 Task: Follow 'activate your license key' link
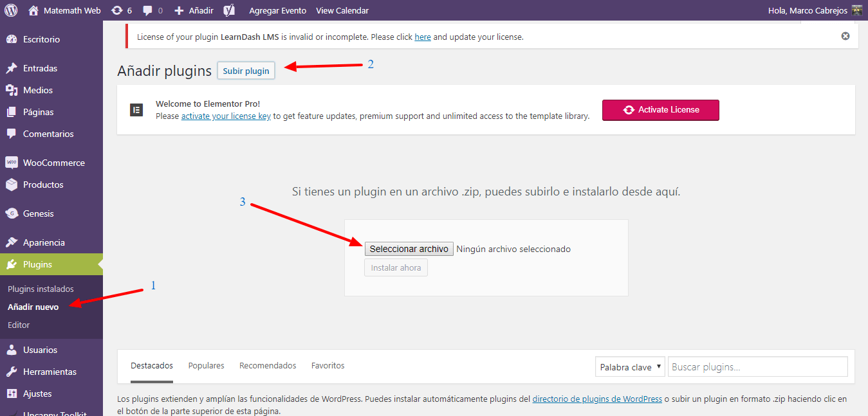click(226, 116)
